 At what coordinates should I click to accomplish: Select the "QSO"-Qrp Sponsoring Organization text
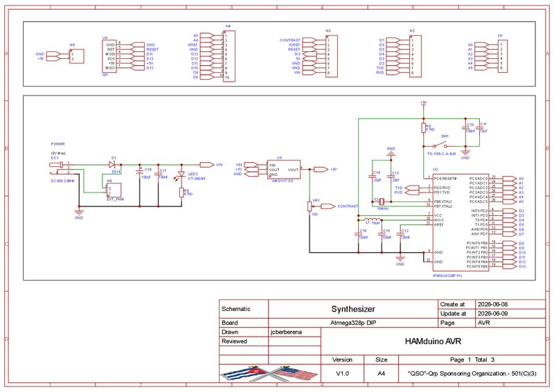point(472,373)
